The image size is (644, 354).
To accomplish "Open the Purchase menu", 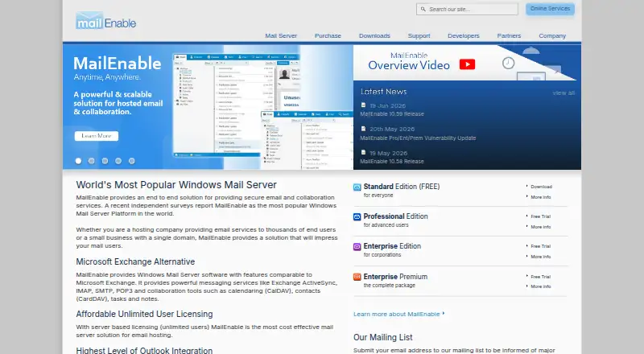I will (328, 35).
